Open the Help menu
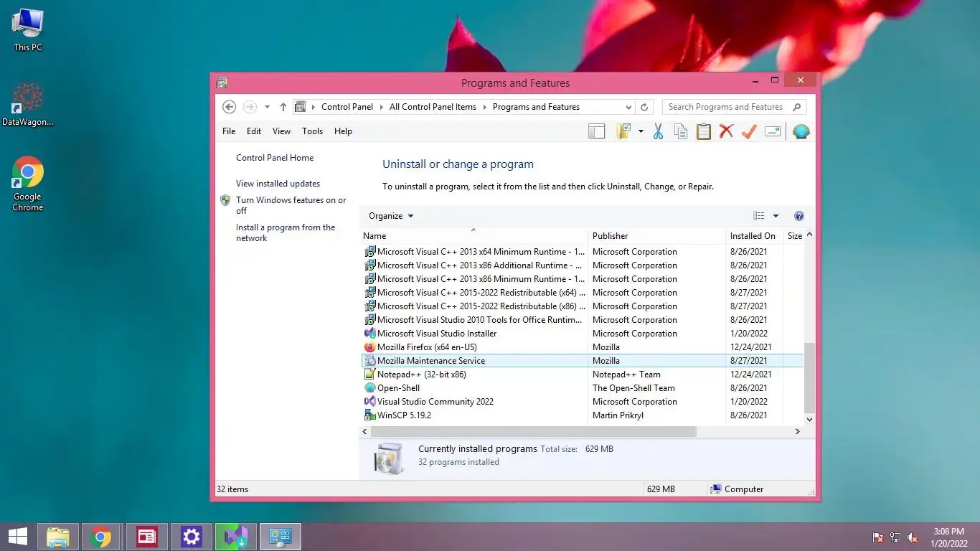Viewport: 980px width, 551px height. coord(343,131)
